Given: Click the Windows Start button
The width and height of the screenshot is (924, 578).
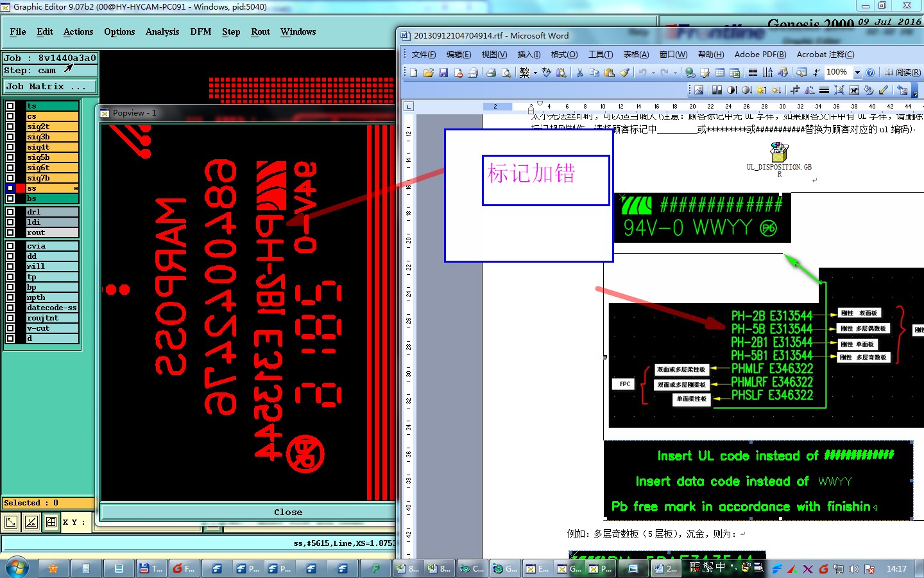Looking at the screenshot, I should pos(17,568).
